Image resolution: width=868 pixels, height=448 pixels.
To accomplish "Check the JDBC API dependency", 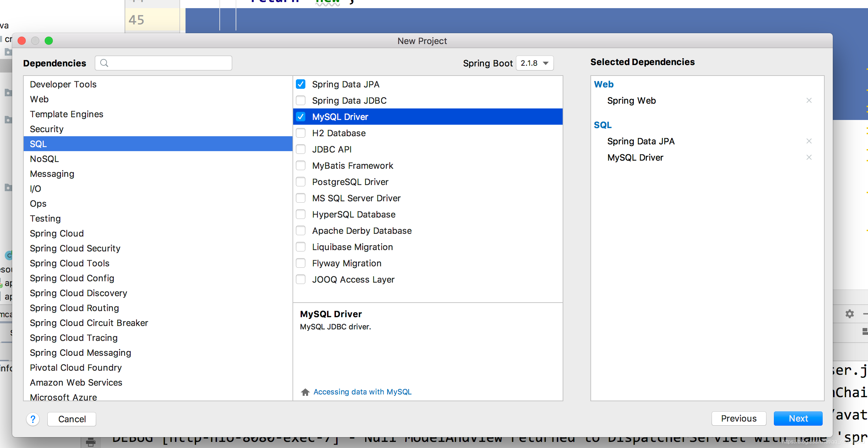I will click(x=301, y=149).
